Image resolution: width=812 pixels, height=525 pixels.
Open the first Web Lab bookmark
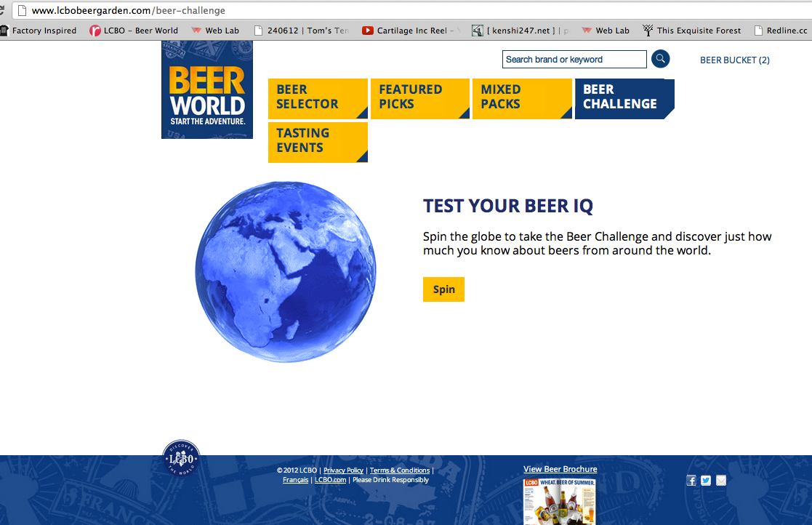[x=215, y=31]
